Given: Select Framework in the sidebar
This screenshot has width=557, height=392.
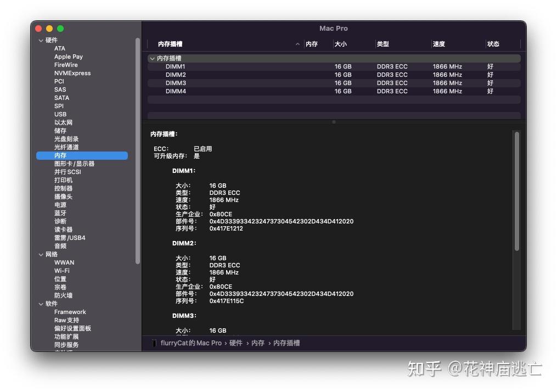Looking at the screenshot, I should pyautogui.click(x=70, y=312).
